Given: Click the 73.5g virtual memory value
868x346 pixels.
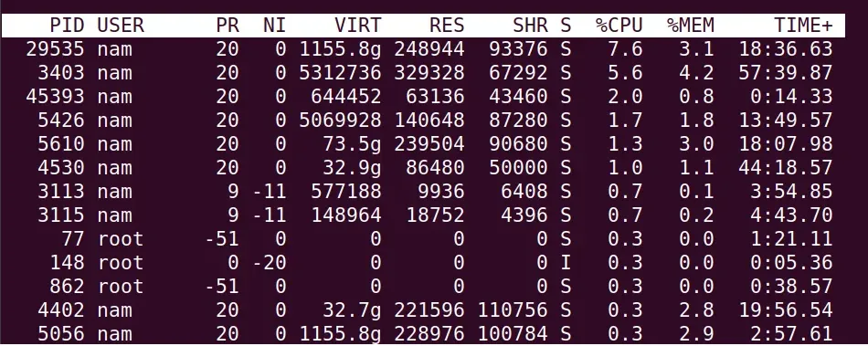Looking at the screenshot, I should 352,144.
